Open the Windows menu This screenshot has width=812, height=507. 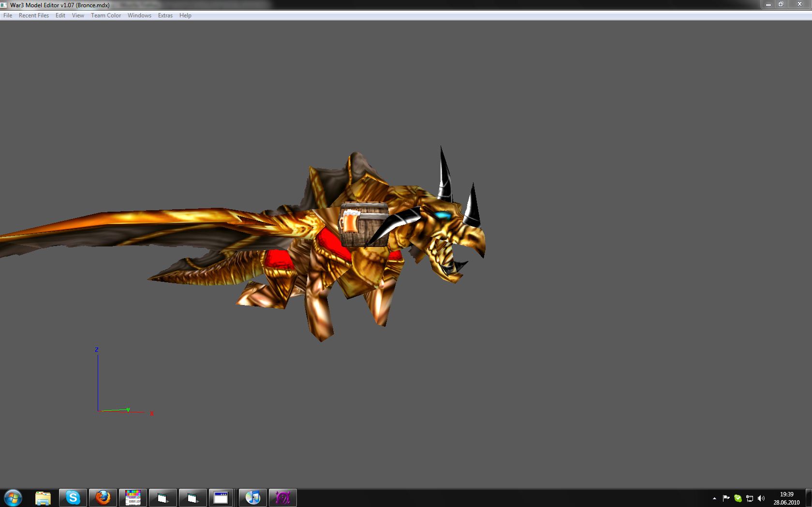[x=139, y=15]
